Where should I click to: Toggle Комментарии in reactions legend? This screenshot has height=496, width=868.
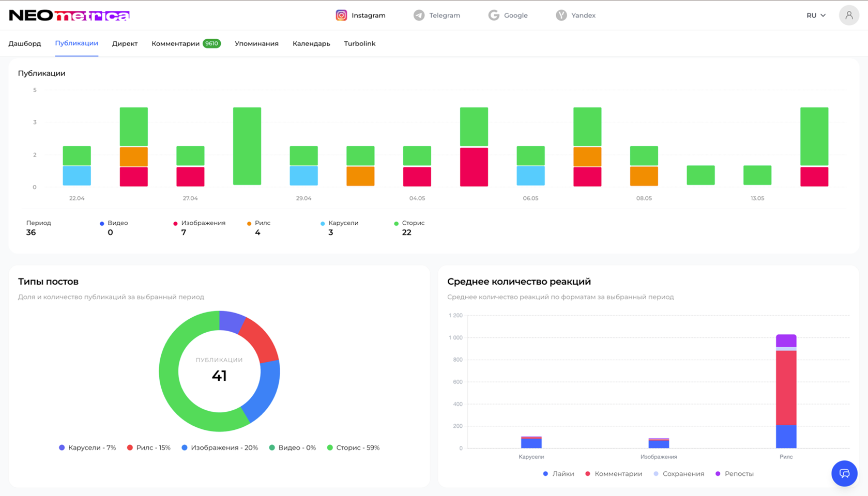pyautogui.click(x=614, y=474)
